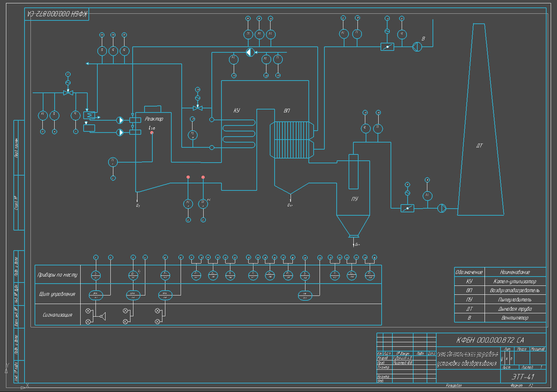Click the КУ label above the boiler coil
557x392 pixels.
tap(237, 110)
